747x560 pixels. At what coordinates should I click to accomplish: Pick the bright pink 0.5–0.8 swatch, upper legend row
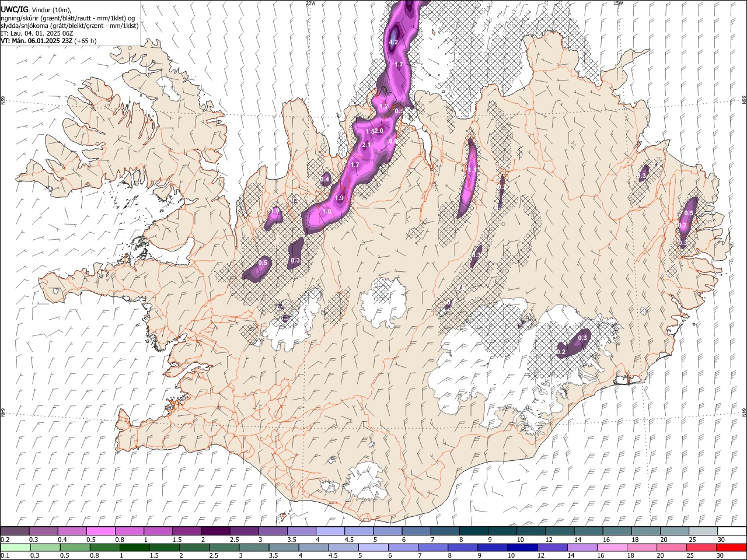101,531
